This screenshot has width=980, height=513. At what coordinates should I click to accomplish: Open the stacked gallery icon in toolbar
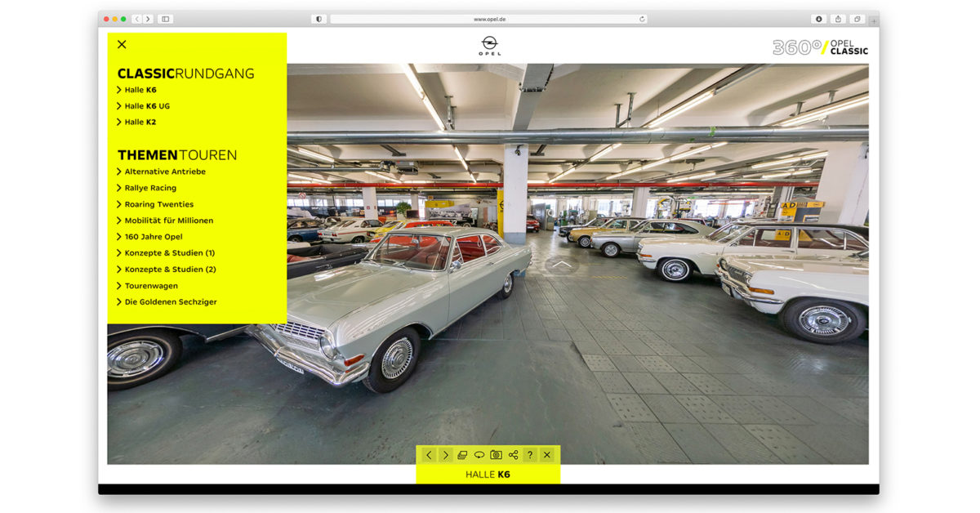[462, 455]
